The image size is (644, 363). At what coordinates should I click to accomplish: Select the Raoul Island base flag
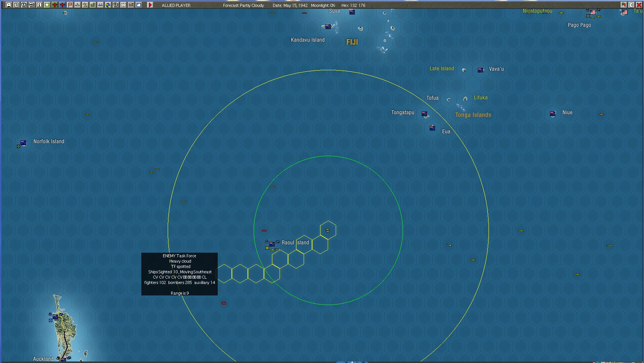(x=272, y=244)
